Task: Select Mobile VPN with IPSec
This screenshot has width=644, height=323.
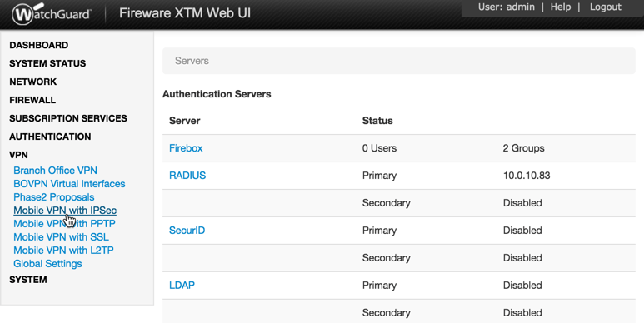Action: (65, 211)
